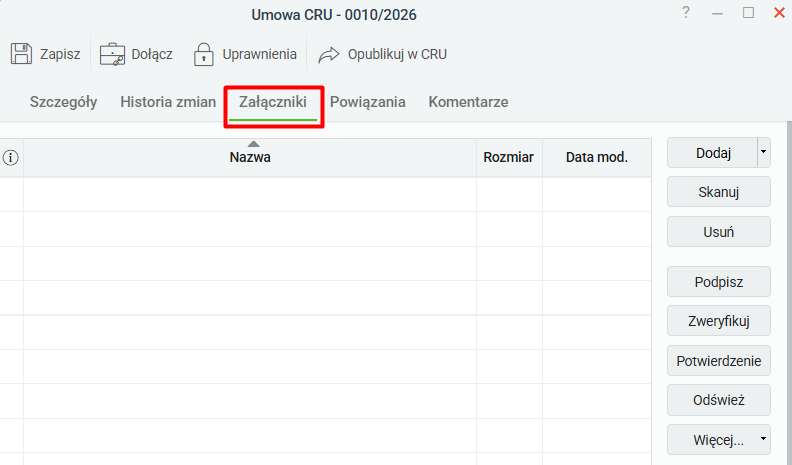
Task: Click the Dodaj button
Action: point(713,153)
